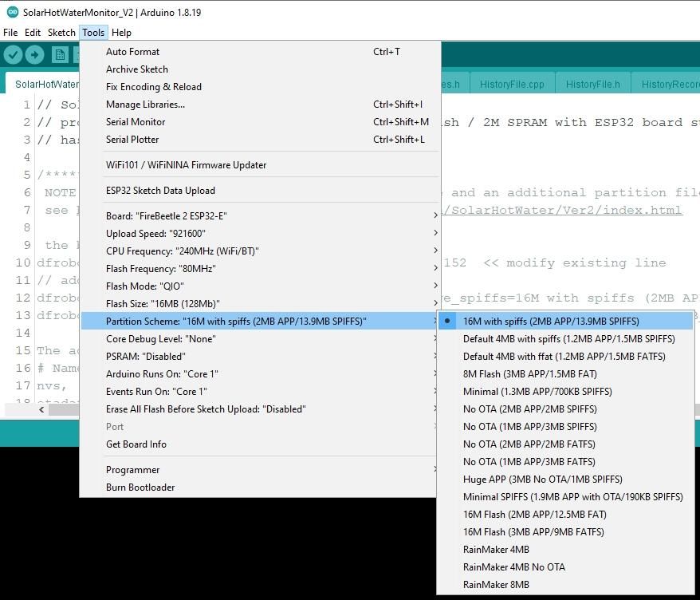
Task: Expand the Events Run On submenu
Action: (x=259, y=392)
